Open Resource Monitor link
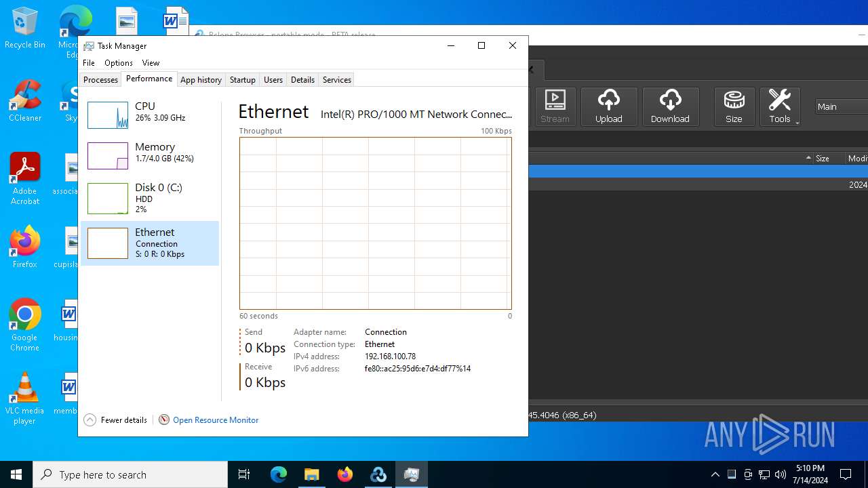The width and height of the screenshot is (868, 488). coord(216,420)
